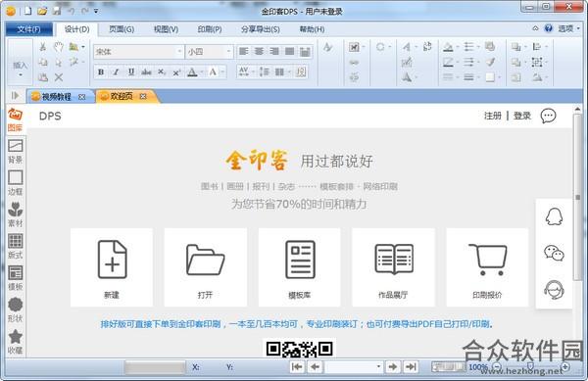Open the 版式 layout panel
Viewport: 588px width, 381px height.
coord(15,247)
